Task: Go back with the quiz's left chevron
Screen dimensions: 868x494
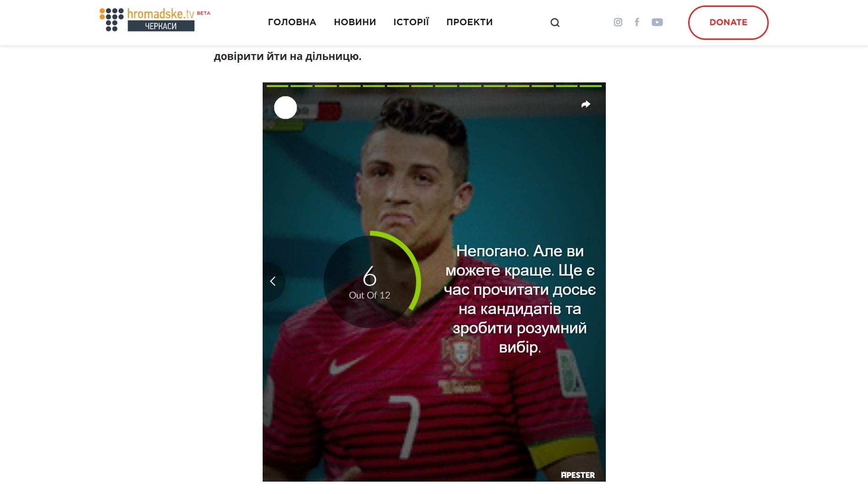Action: (x=273, y=281)
